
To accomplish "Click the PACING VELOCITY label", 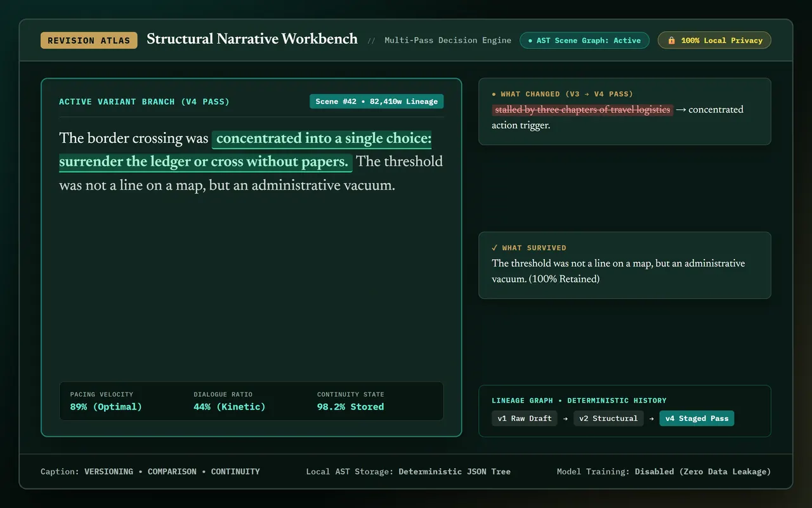I will click(101, 394).
